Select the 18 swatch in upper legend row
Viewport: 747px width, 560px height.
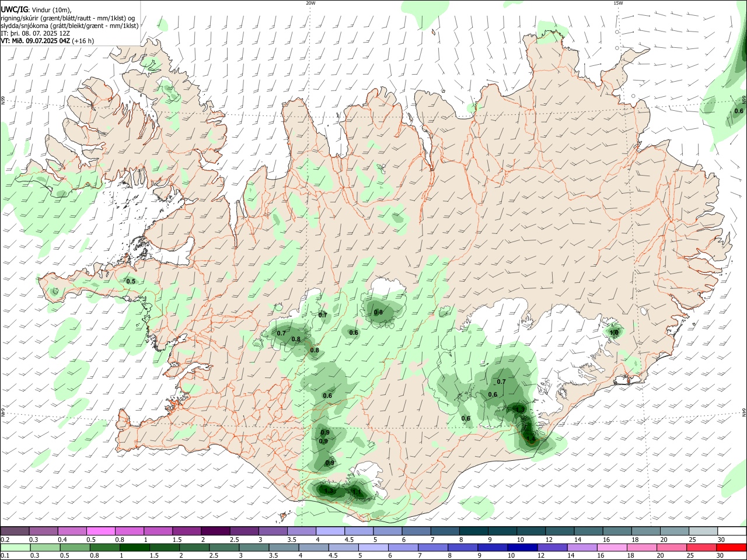click(x=646, y=531)
